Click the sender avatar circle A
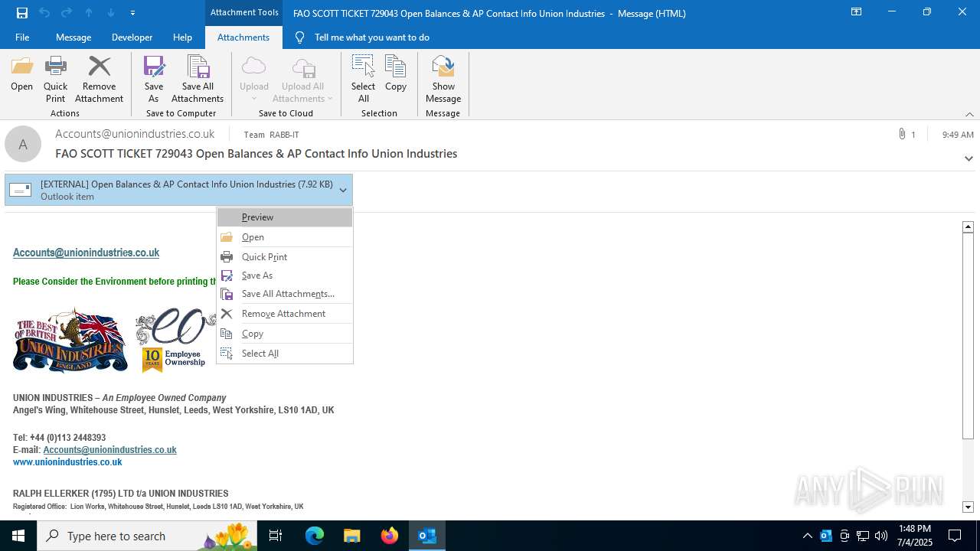980x551 pixels. [23, 144]
